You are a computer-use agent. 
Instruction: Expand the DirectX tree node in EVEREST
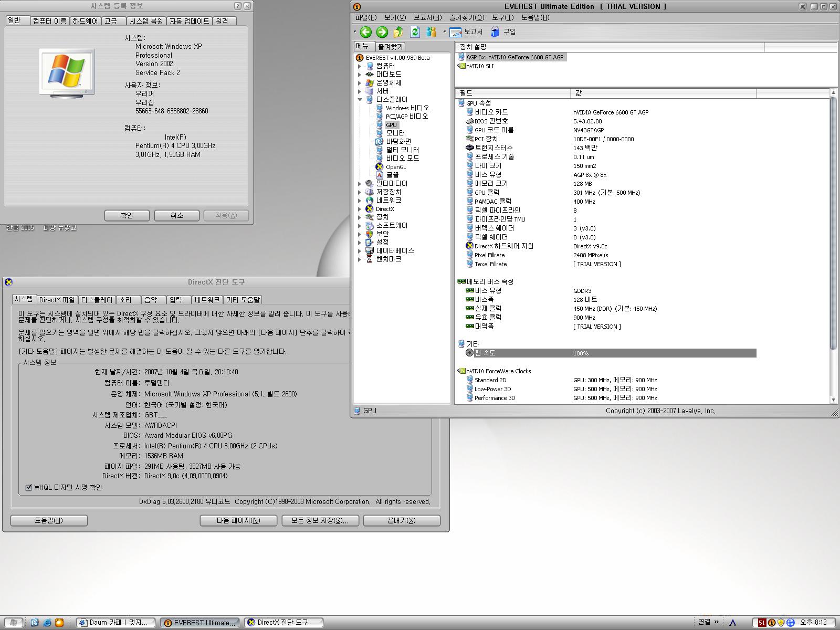click(360, 209)
